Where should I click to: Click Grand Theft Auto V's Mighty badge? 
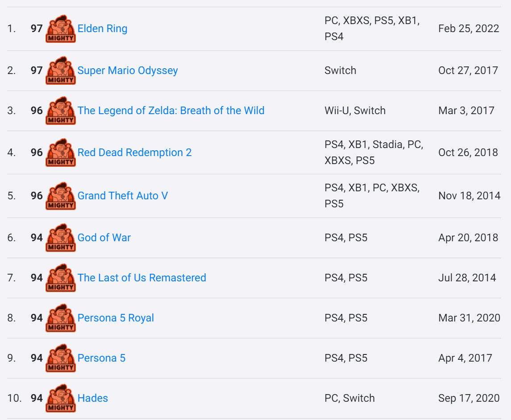[61, 196]
